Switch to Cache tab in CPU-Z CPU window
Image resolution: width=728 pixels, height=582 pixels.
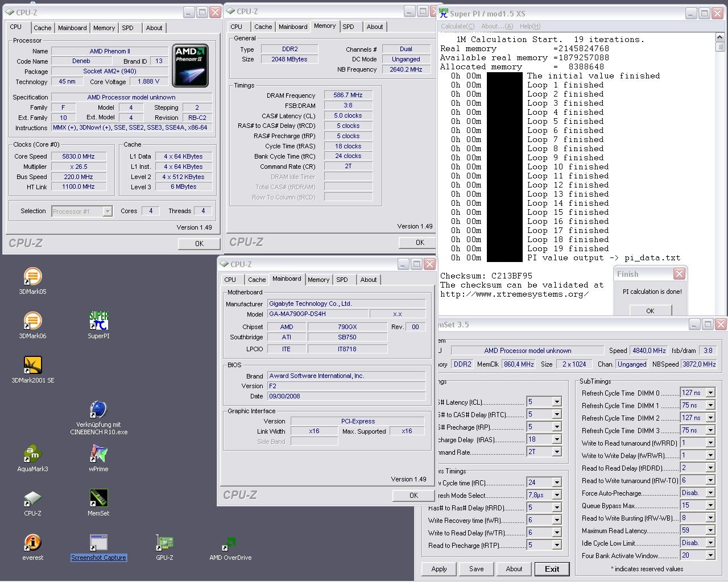pos(42,28)
